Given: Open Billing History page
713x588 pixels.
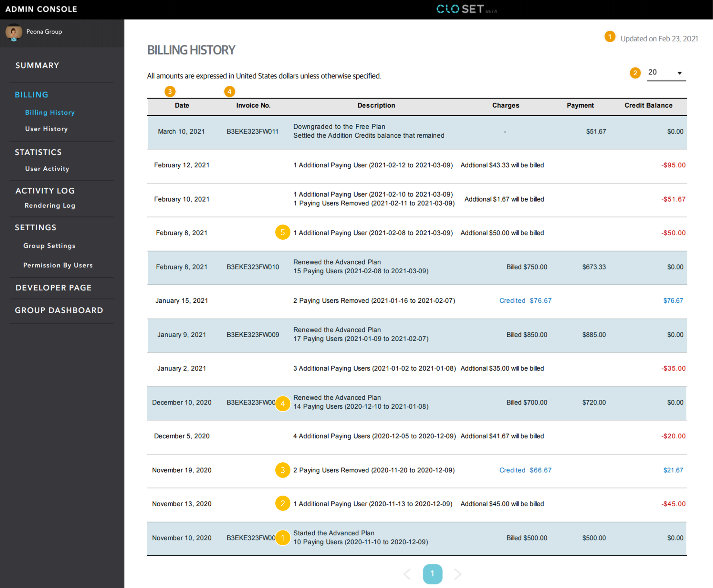Looking at the screenshot, I should [50, 112].
